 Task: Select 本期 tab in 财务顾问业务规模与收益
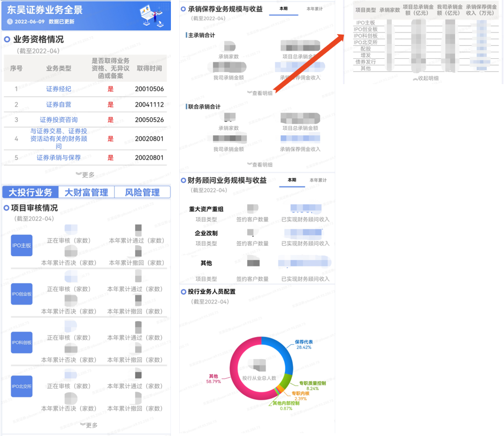tap(292, 180)
